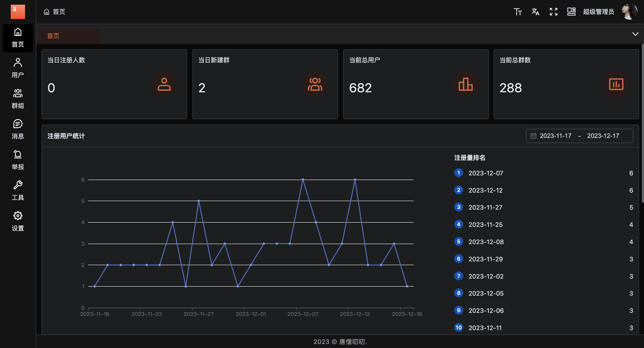Click the chart data point at 2023-11-27

coord(199,201)
